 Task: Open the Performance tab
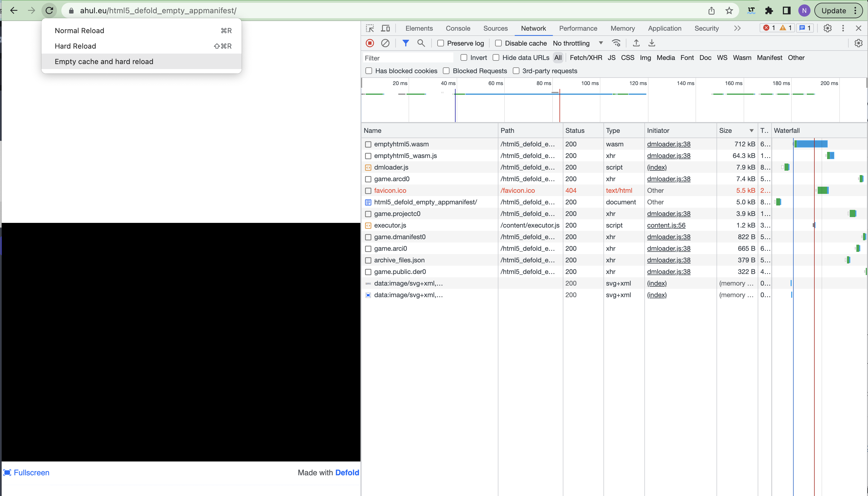578,28
